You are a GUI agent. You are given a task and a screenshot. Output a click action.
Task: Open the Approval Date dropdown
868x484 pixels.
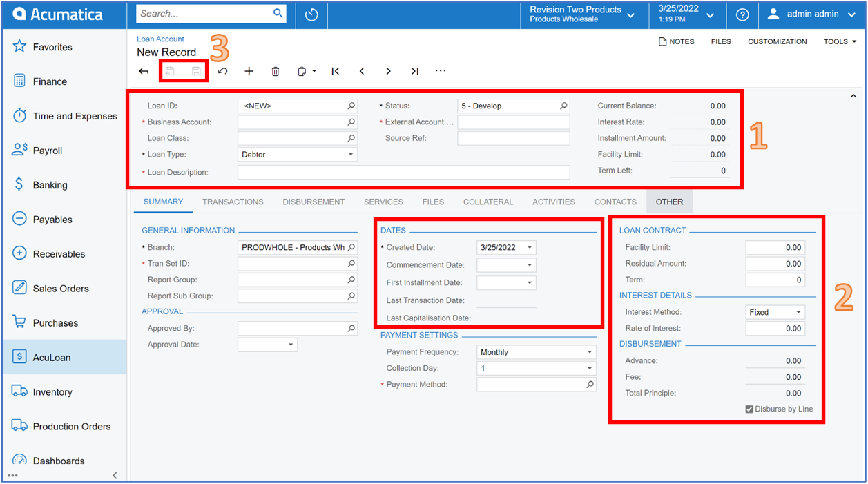tap(291, 345)
